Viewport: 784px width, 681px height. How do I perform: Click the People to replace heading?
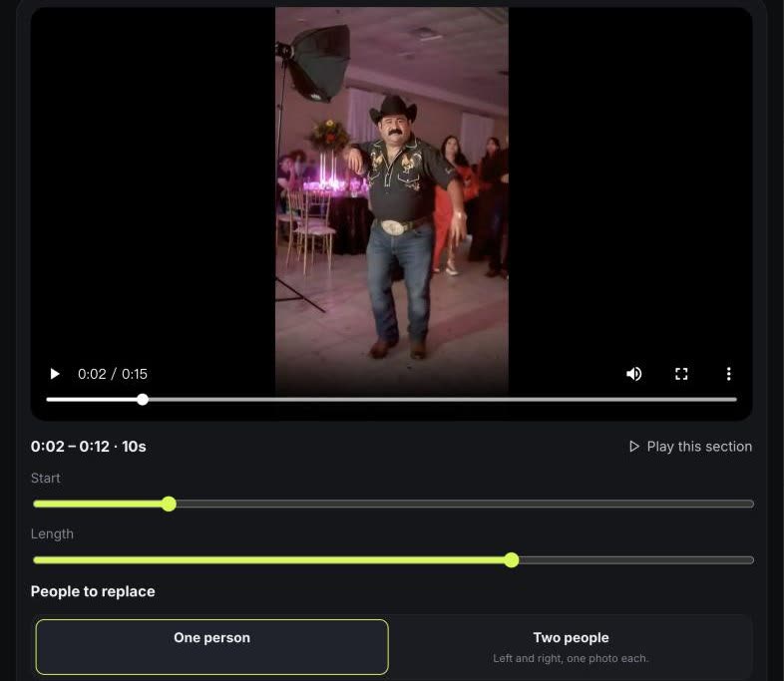coord(93,591)
